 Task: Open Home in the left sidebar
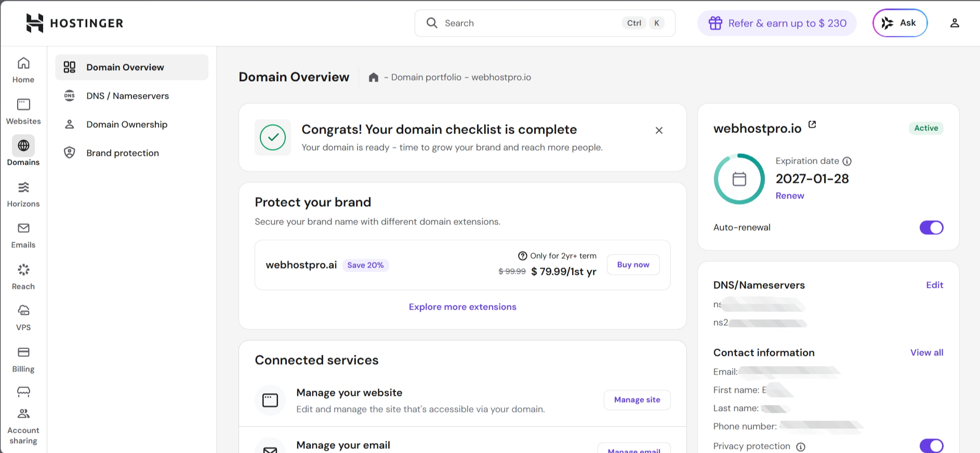coord(23,70)
